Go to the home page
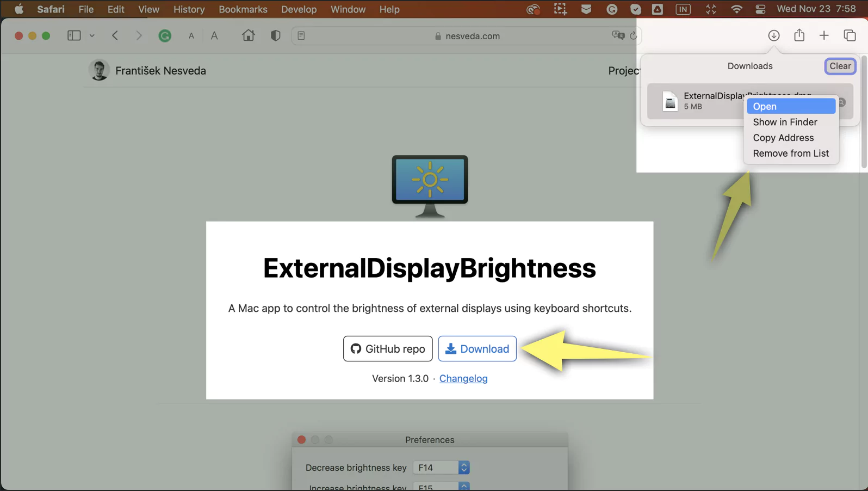 [x=248, y=35]
